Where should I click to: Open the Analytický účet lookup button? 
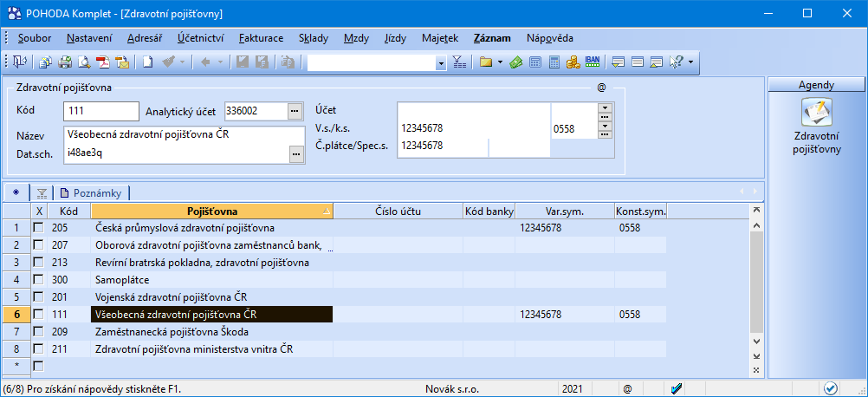(x=295, y=111)
